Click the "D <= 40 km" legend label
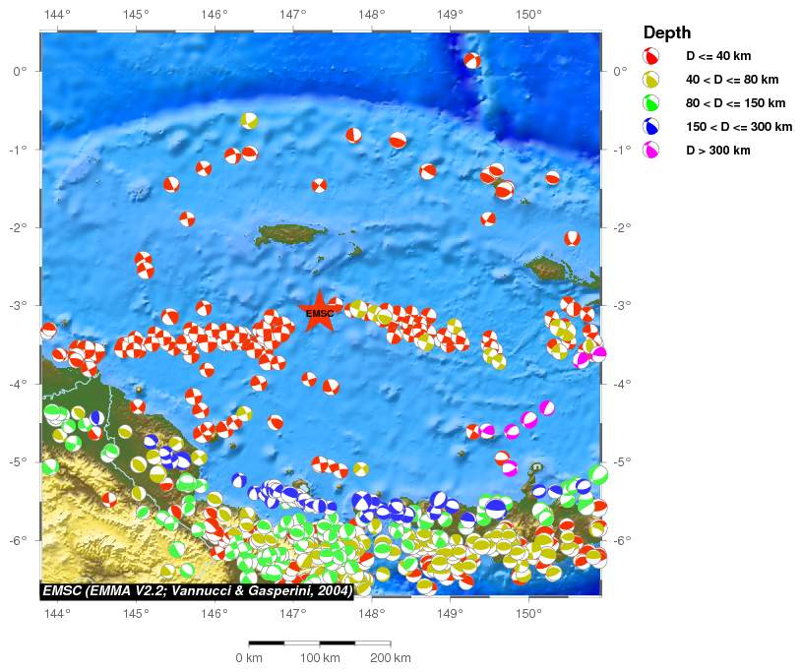The width and height of the screenshot is (802, 672). 718,56
